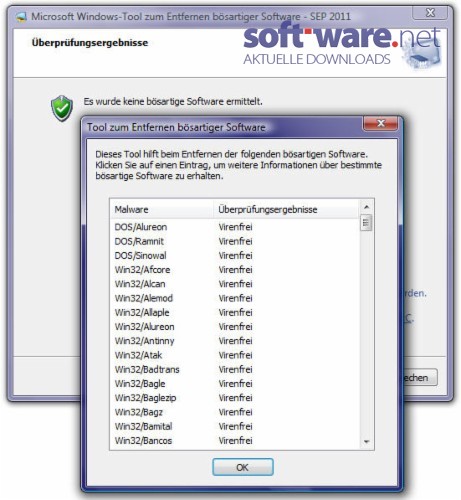Select the Win32/Afcore entry
The height and width of the screenshot is (500, 461).
click(235, 270)
